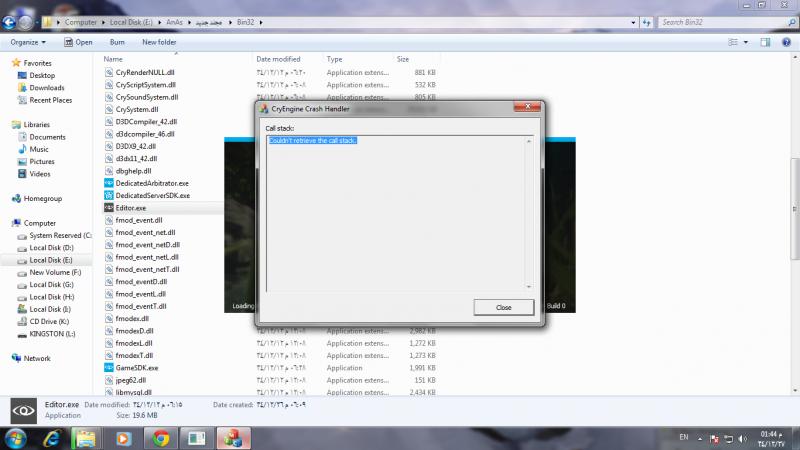The width and height of the screenshot is (800, 450).
Task: Open Music library
Action: click(39, 149)
